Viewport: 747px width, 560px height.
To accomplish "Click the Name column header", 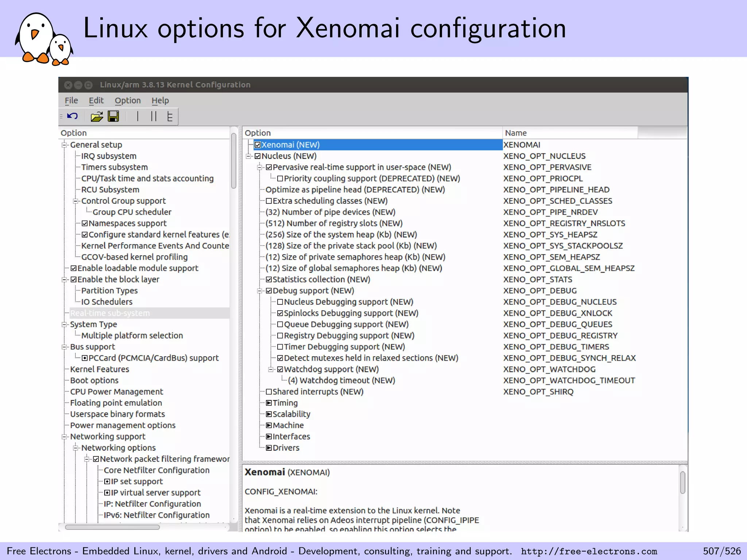I will click(570, 133).
